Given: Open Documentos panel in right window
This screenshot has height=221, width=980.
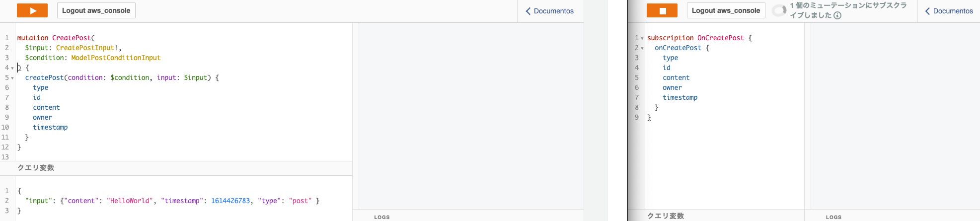Looking at the screenshot, I should pos(949,11).
